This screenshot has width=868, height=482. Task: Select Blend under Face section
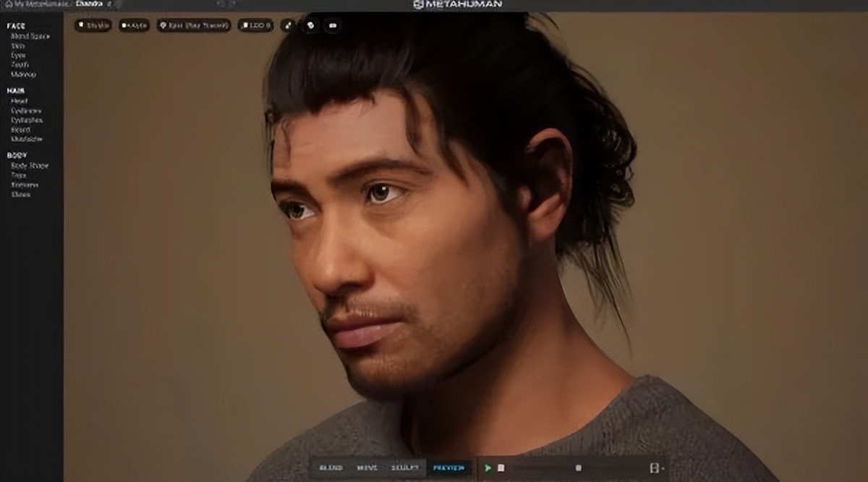(30, 36)
